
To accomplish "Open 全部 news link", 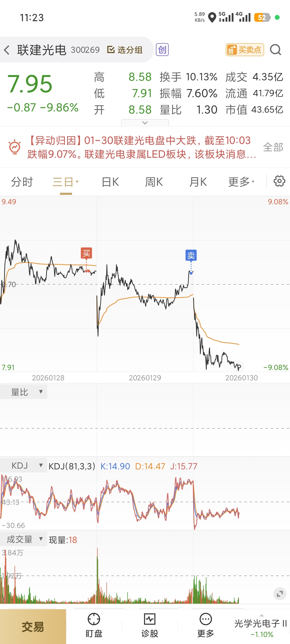I will 273,147.
